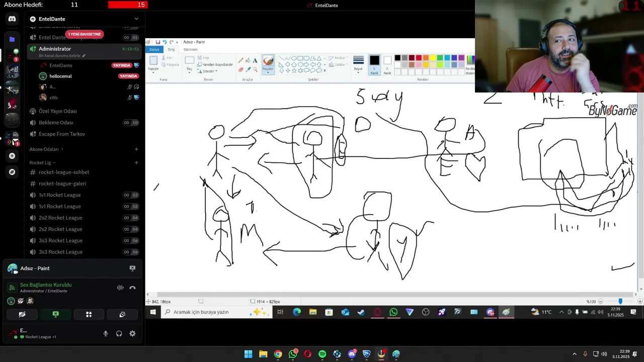Open the Boyut line size dropdown
644x362 pixels.
pyautogui.click(x=358, y=64)
